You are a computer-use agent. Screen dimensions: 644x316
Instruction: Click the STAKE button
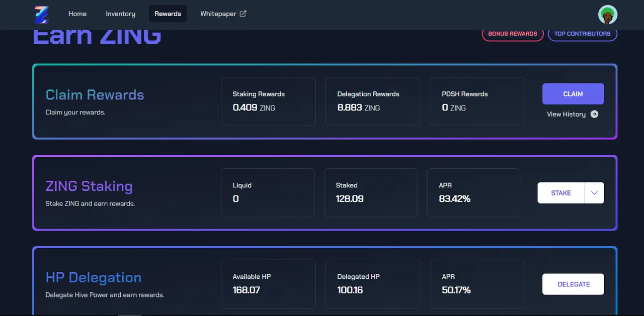[x=561, y=193]
